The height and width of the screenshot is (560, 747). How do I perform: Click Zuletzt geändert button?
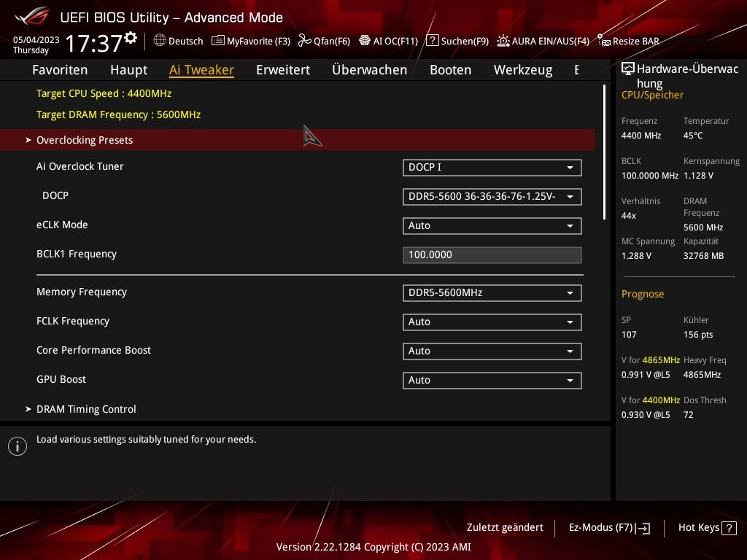point(505,528)
